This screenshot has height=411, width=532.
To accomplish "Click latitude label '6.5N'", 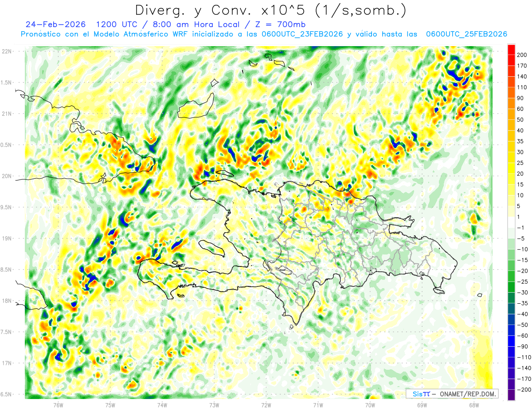I will pos(7,394).
